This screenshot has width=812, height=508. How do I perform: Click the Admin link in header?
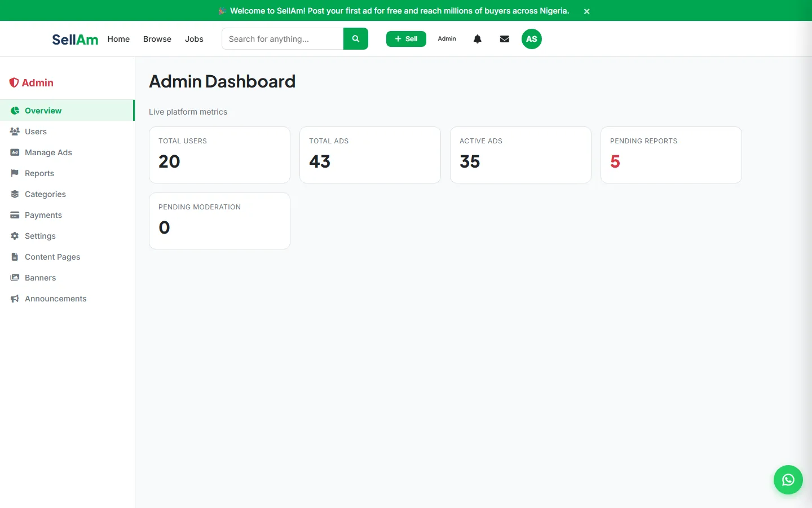pos(447,39)
